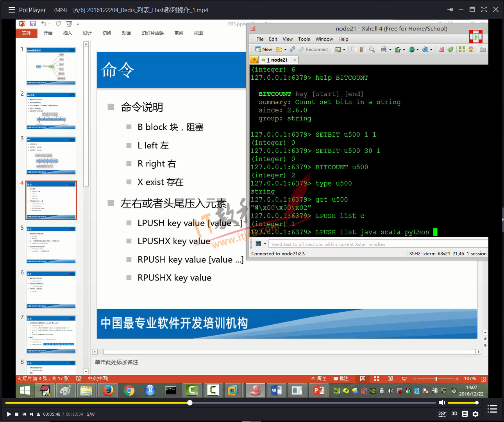Open the 插入 ribbon tab

[68, 33]
